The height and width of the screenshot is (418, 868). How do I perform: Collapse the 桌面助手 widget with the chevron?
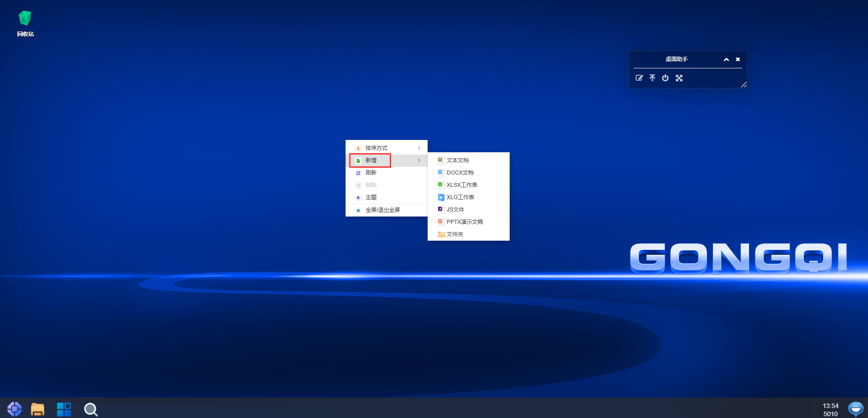pyautogui.click(x=726, y=60)
